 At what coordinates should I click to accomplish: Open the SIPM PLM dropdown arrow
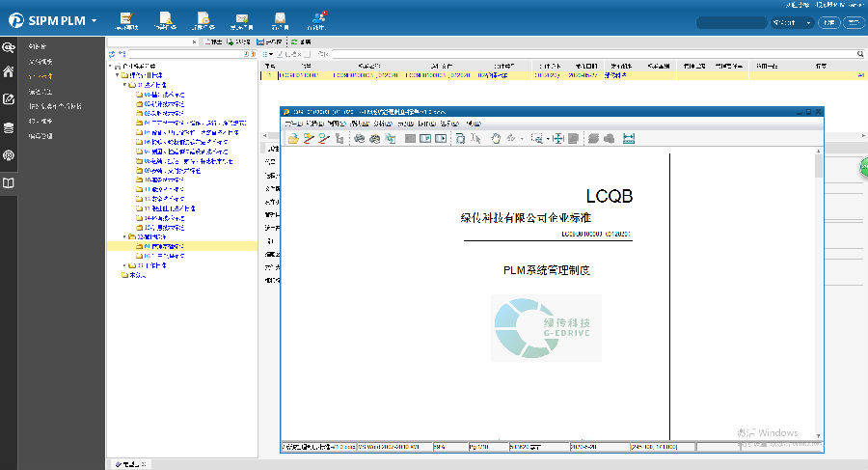pyautogui.click(x=94, y=20)
